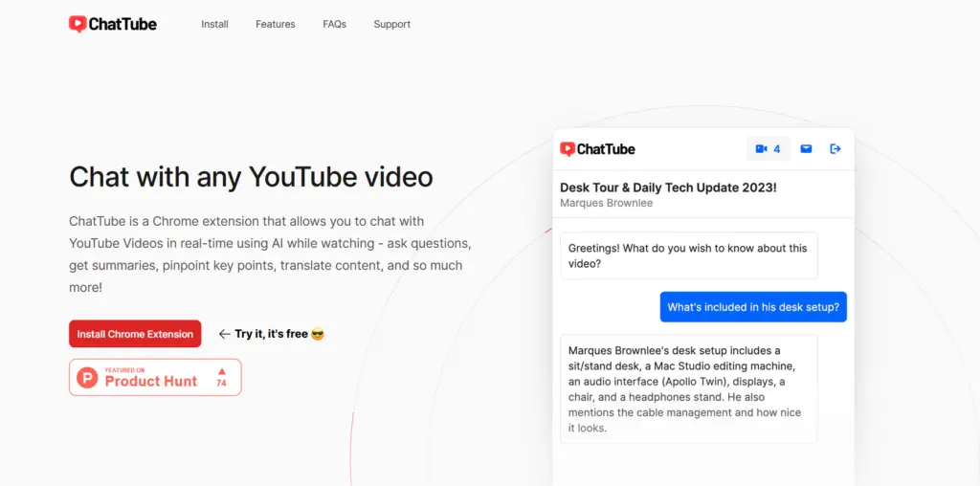Click the greeting chat message bubble
Image resolution: width=980 pixels, height=486 pixels.
689,255
